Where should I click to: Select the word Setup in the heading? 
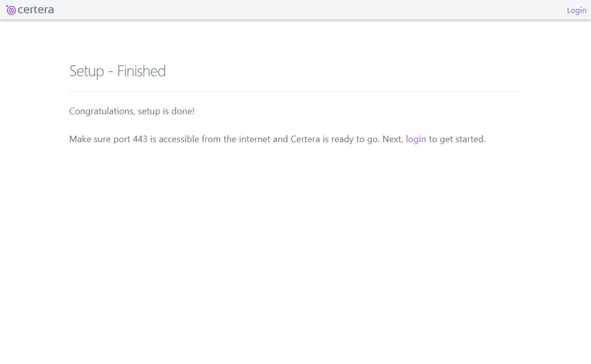click(87, 71)
